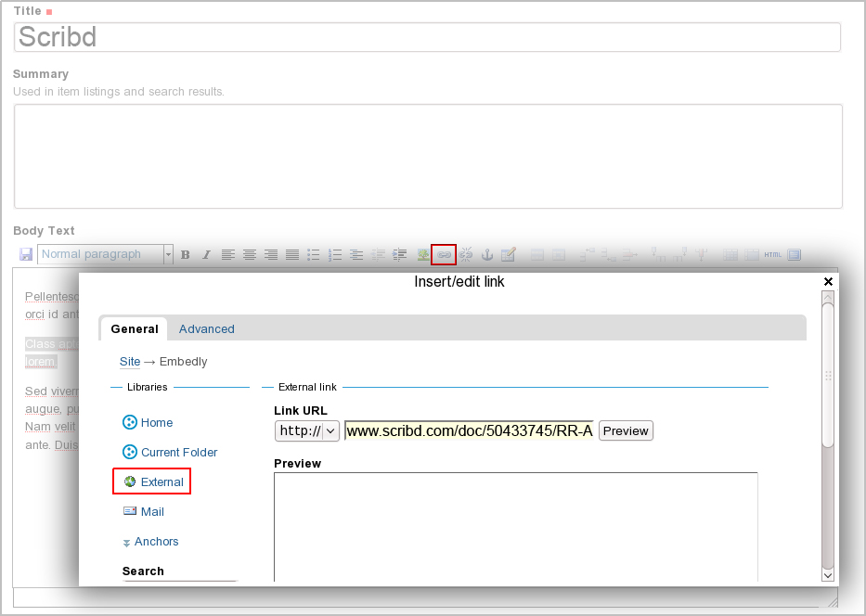Switch to the Advanced tab

point(206,329)
